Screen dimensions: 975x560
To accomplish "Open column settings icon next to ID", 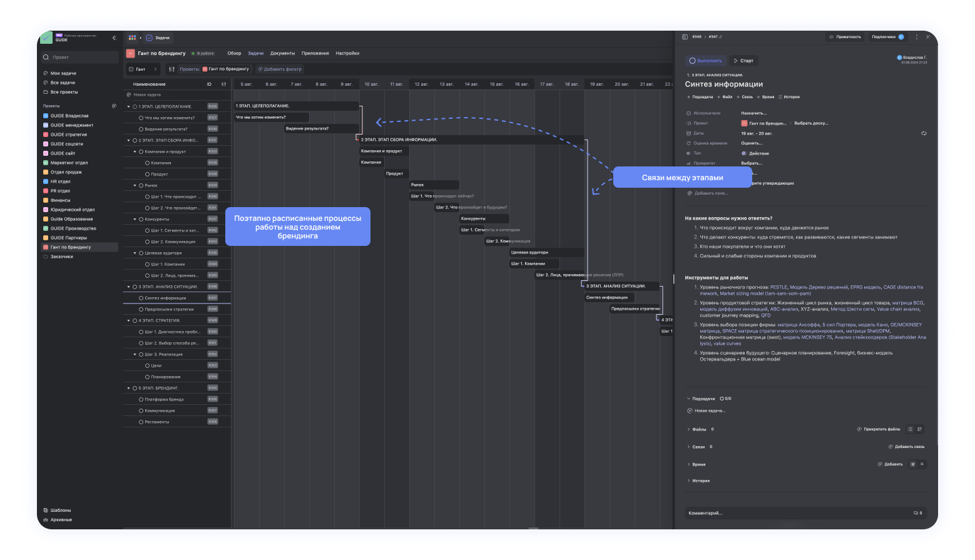I will tap(223, 84).
